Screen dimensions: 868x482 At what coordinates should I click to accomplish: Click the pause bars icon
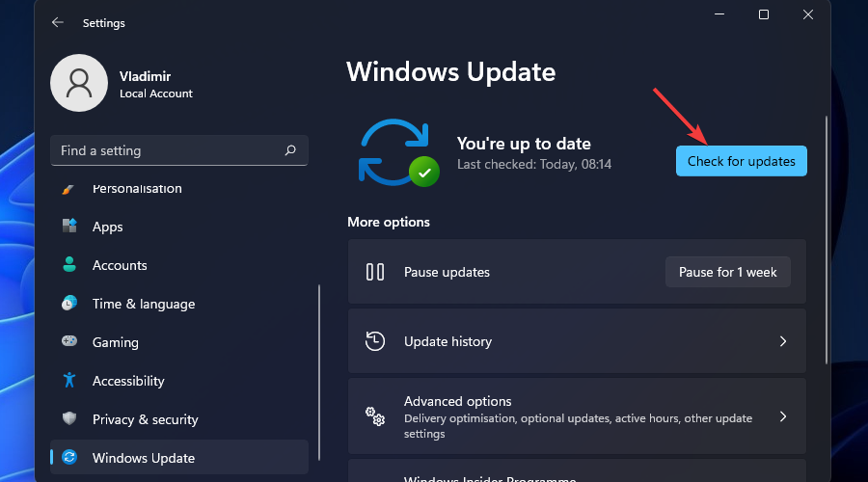[375, 272]
